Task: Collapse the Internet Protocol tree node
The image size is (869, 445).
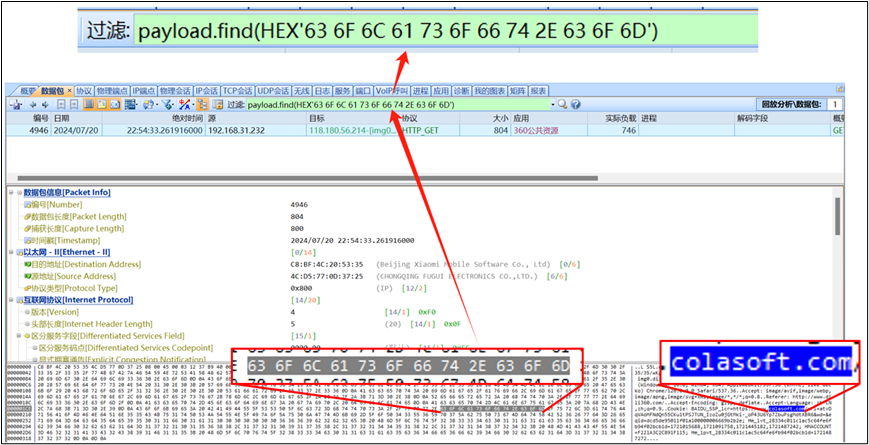Action: [x=11, y=299]
